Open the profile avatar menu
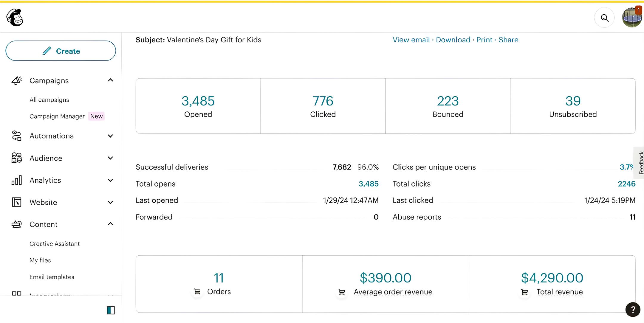This screenshot has height=323, width=644. 631,18
